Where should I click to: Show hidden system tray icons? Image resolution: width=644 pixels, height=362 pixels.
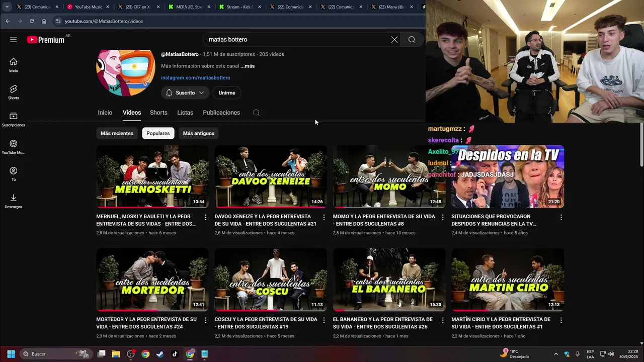tap(556, 354)
